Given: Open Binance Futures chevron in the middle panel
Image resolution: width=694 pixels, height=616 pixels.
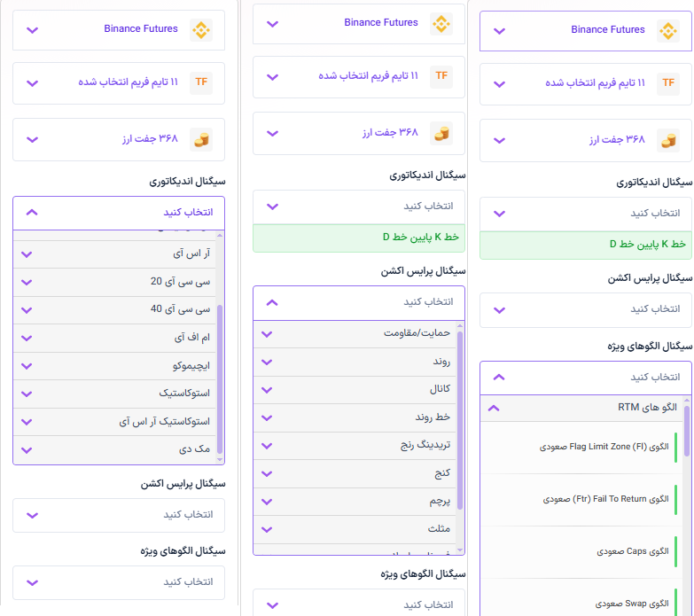Looking at the screenshot, I should point(273,24).
